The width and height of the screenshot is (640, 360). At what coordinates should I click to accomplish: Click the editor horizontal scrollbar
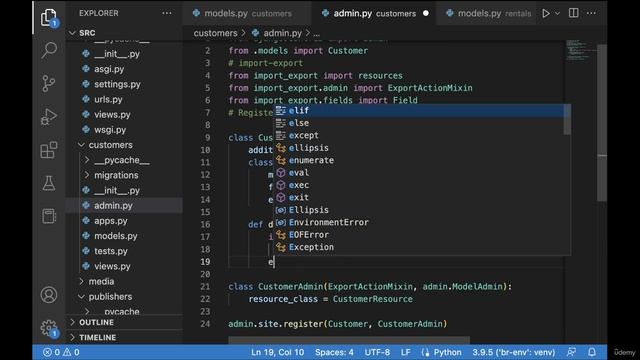(349, 340)
